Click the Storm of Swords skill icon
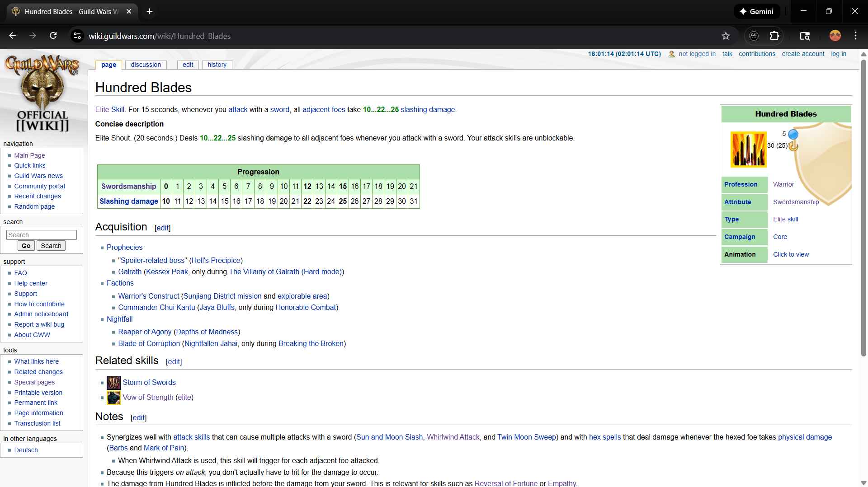Viewport: 868px width, 487px height. [113, 383]
